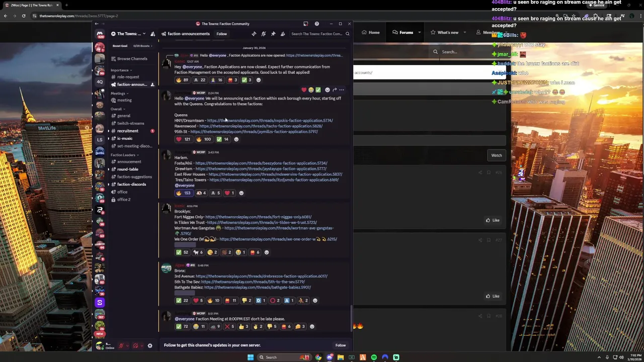The height and width of the screenshot is (362, 644).
Task: Click search magnifier in Discord search box
Action: pos(347,34)
